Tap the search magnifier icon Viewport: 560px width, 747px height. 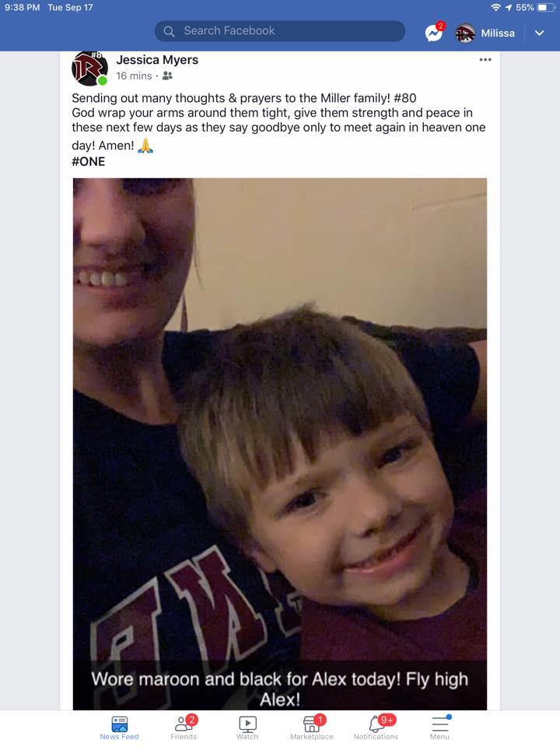(169, 31)
